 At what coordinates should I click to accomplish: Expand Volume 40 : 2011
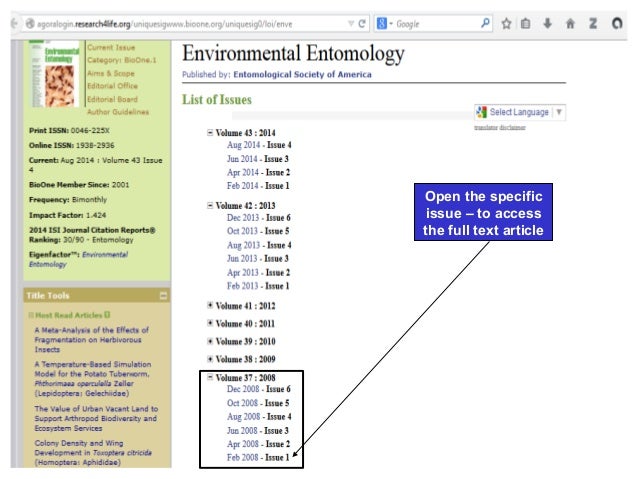(x=210, y=323)
